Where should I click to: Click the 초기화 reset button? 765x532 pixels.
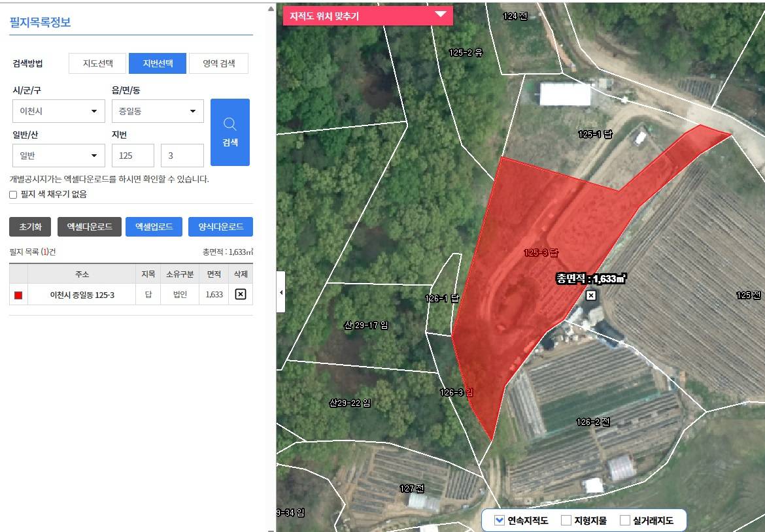click(30, 227)
